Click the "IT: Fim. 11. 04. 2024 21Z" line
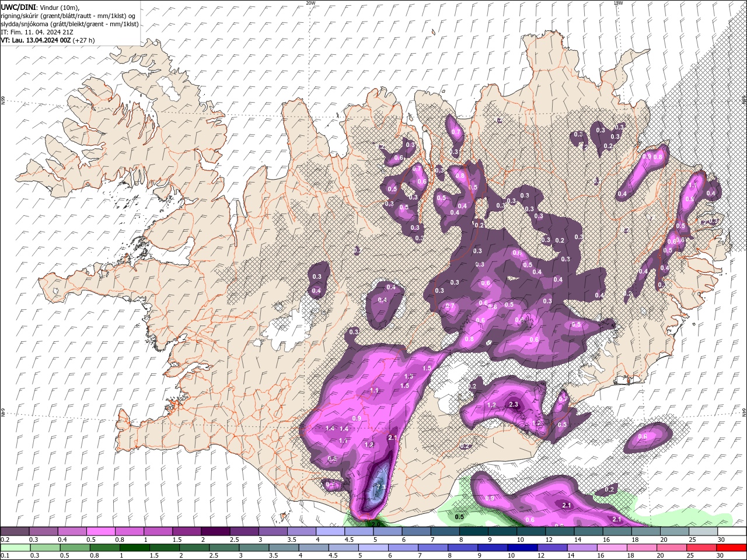747x560 pixels. [37, 32]
